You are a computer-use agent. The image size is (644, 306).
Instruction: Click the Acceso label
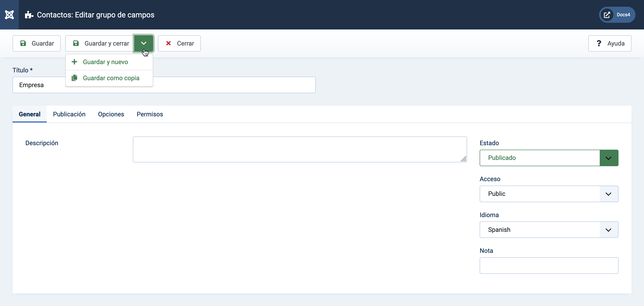(x=490, y=179)
